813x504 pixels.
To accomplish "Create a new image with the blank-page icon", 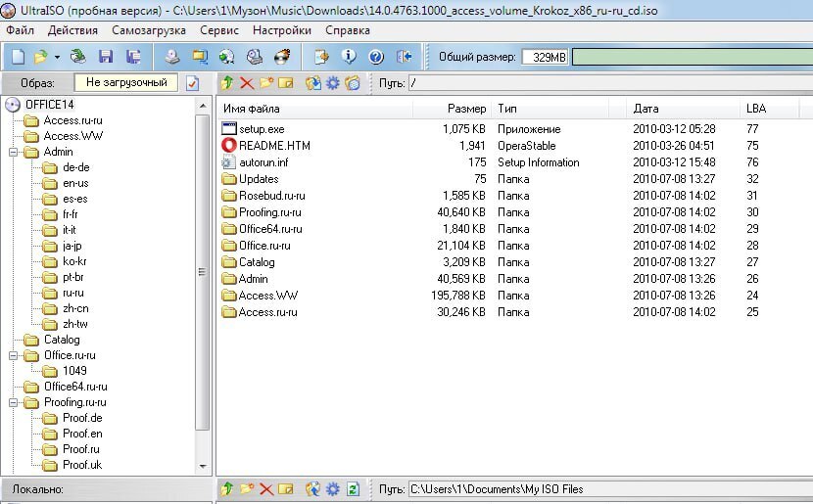I will tap(18, 57).
